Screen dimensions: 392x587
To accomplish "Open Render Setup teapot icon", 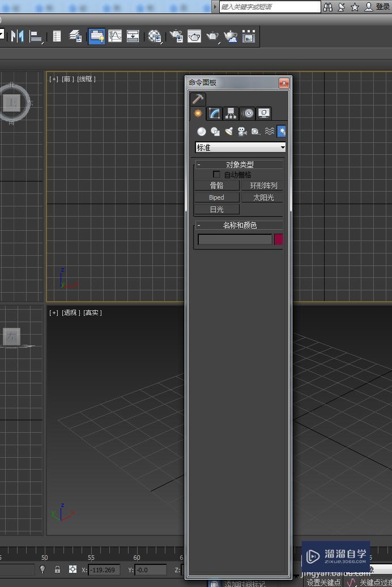I will coord(177,36).
